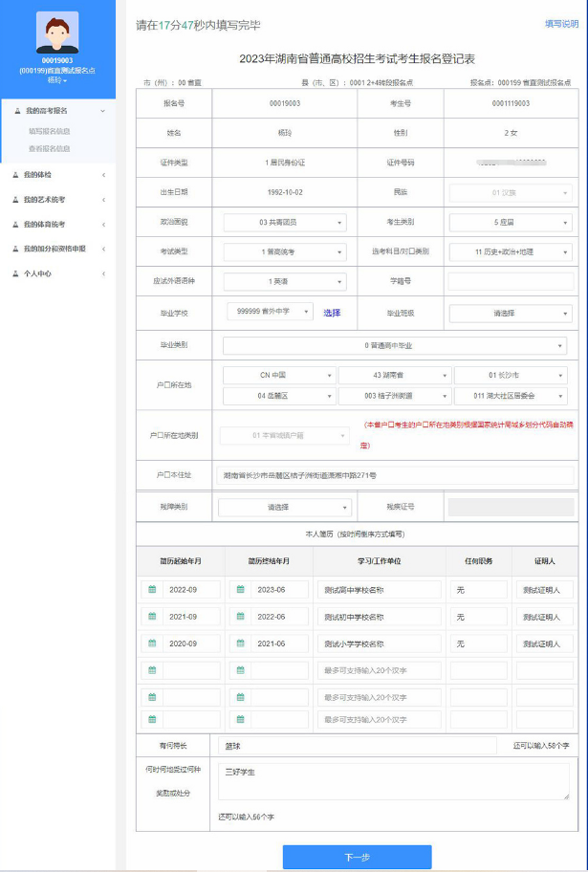Open end-date calendar icon in last résumé row

[241, 719]
